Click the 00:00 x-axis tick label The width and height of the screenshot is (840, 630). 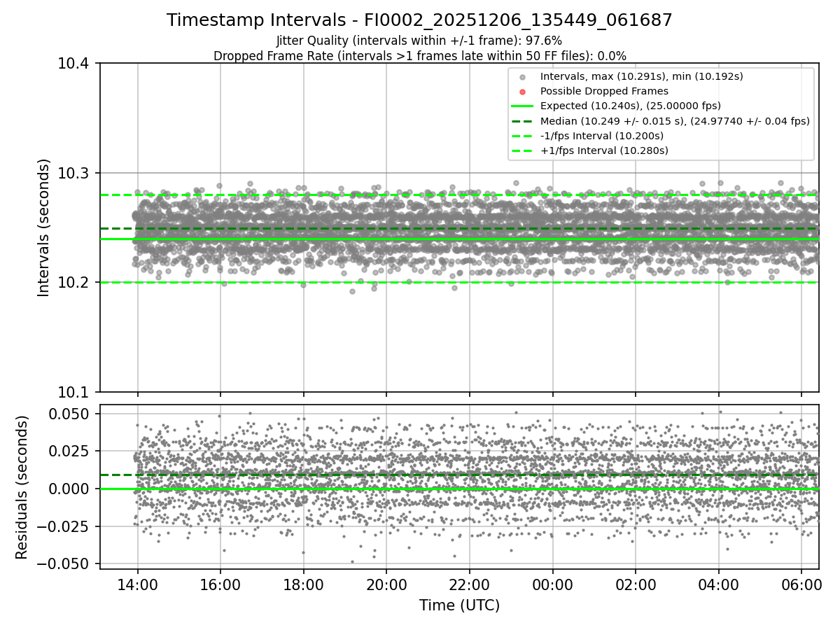[552, 584]
